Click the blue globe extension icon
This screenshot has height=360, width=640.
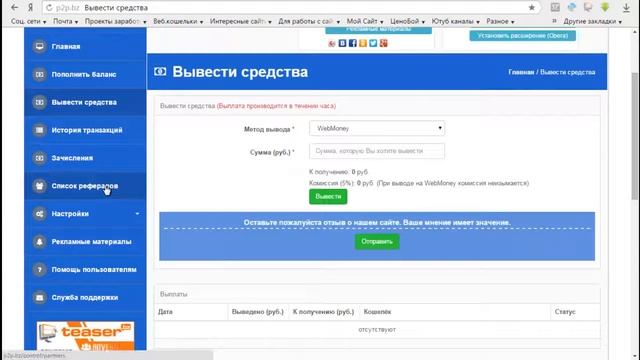[572, 7]
